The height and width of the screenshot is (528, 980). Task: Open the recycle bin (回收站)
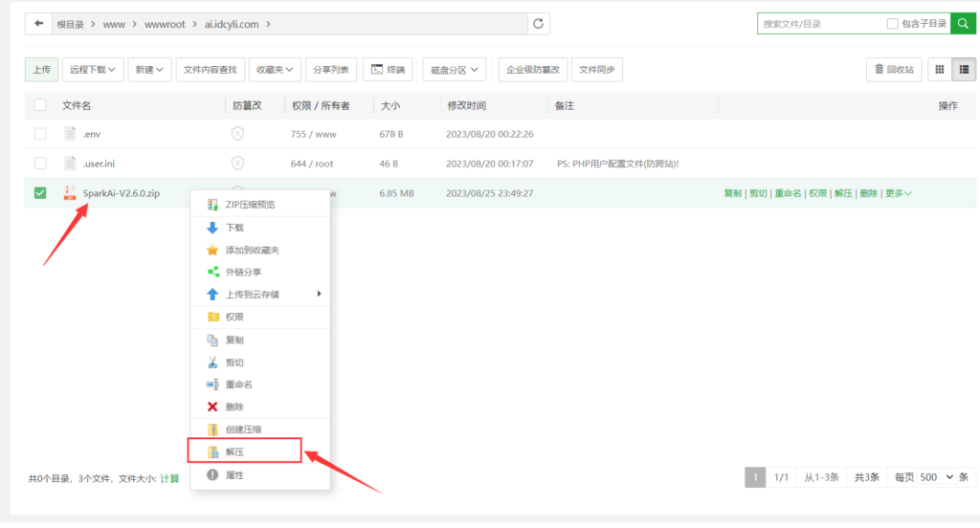pyautogui.click(x=895, y=69)
